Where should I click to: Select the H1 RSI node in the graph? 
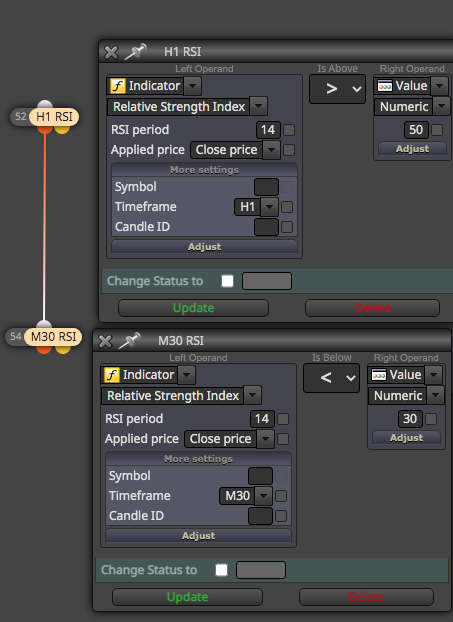(54, 117)
